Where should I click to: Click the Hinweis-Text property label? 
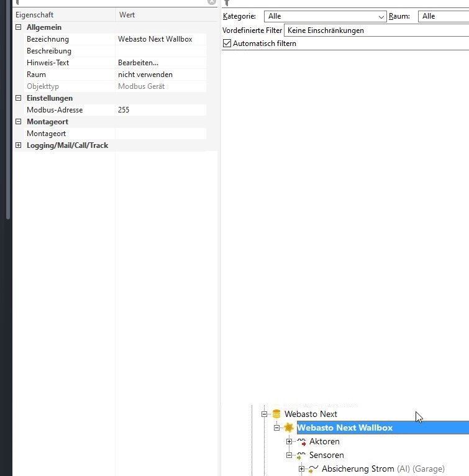pyautogui.click(x=48, y=63)
